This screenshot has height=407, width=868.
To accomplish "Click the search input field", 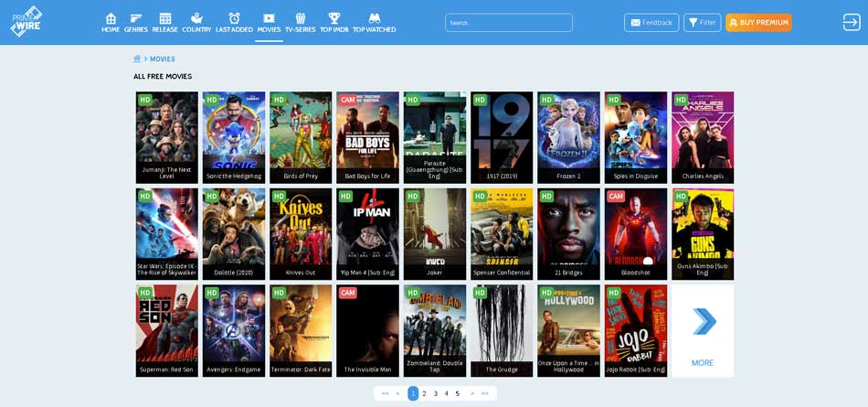I will (509, 23).
